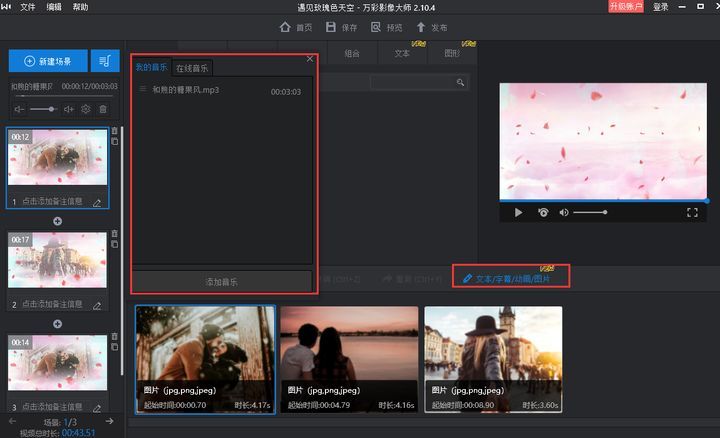This screenshot has height=438, width=720.
Task: Adjust the background music volume slider
Action: click(44, 109)
